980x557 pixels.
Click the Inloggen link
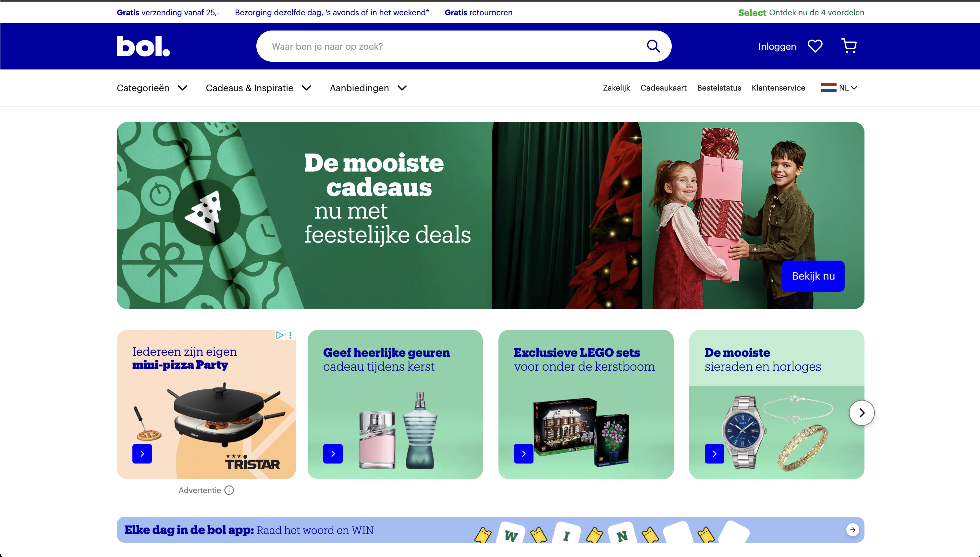777,46
